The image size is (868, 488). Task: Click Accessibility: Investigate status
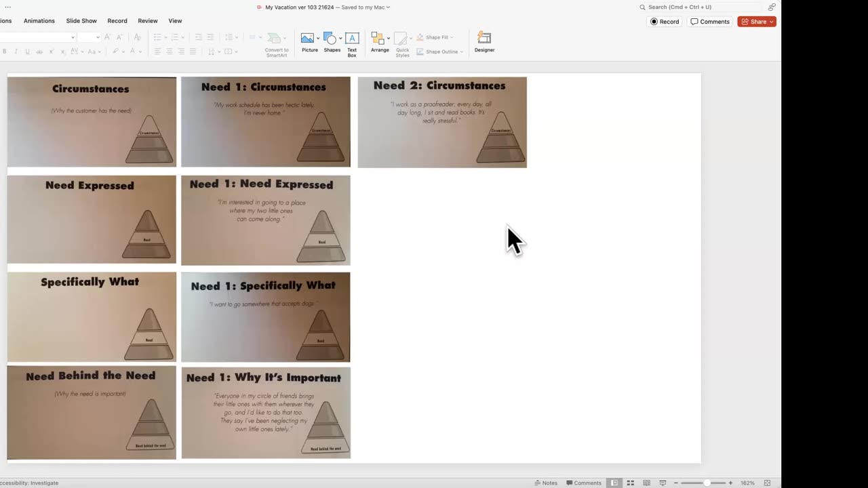click(29, 483)
